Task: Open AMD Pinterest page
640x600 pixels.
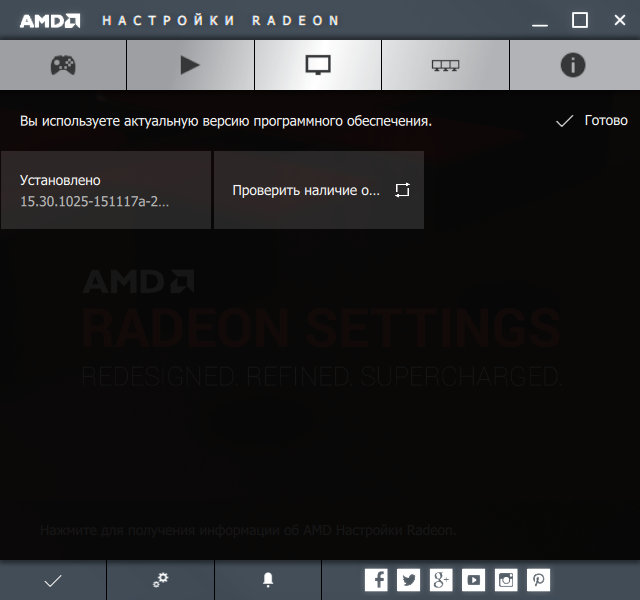Action: 538,580
